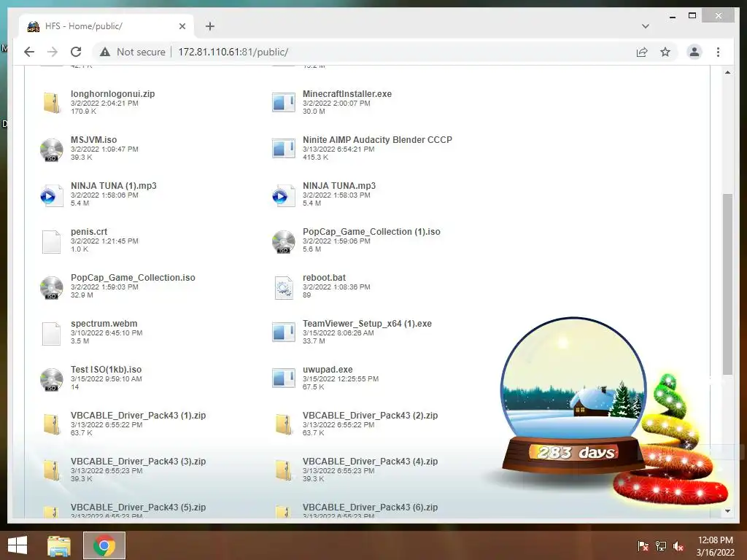Screen dimensions: 747x560
Task: Open Ninite AIMP Audacity Blender CCCP link
Action: (x=377, y=139)
